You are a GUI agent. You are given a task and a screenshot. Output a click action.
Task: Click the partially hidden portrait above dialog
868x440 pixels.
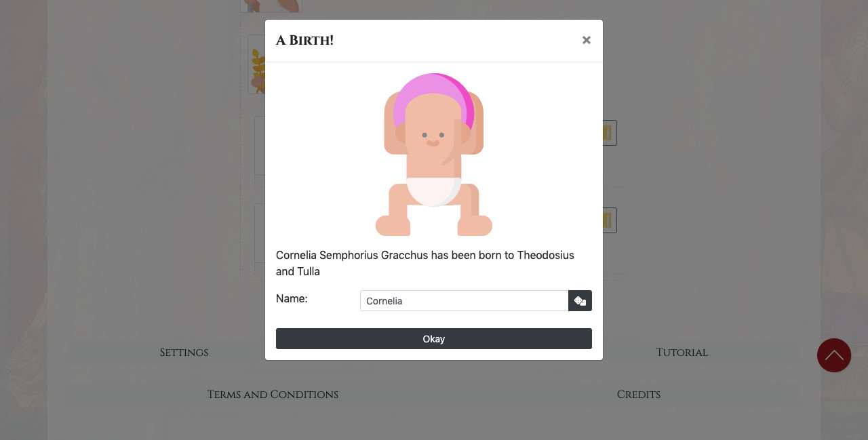click(x=271, y=6)
